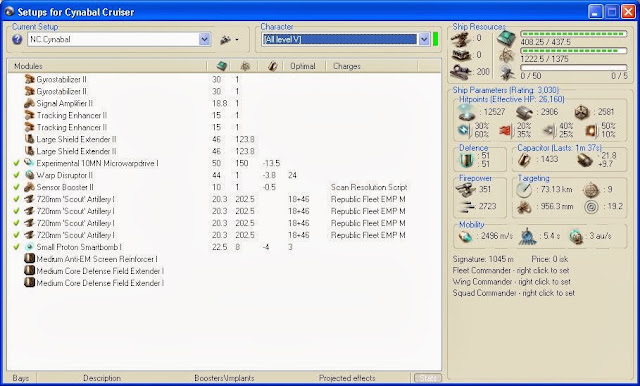Select the Sensor Booster II module icon
This screenshot has width=640, height=386.
(x=29, y=187)
